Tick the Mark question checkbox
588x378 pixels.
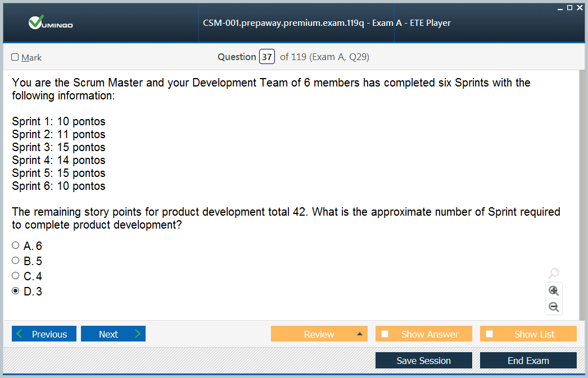(x=15, y=57)
